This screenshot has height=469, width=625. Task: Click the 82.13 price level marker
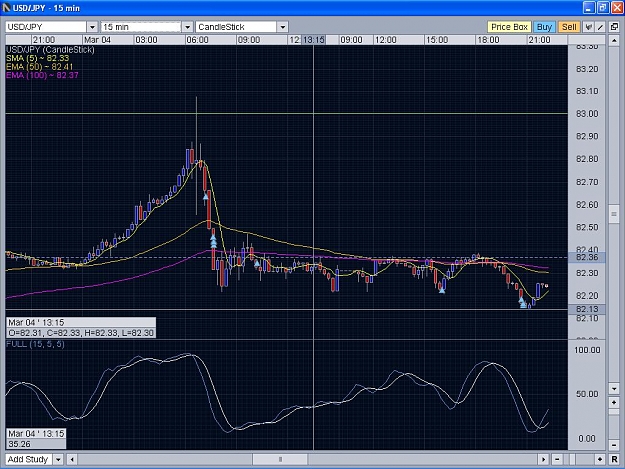pyautogui.click(x=587, y=309)
